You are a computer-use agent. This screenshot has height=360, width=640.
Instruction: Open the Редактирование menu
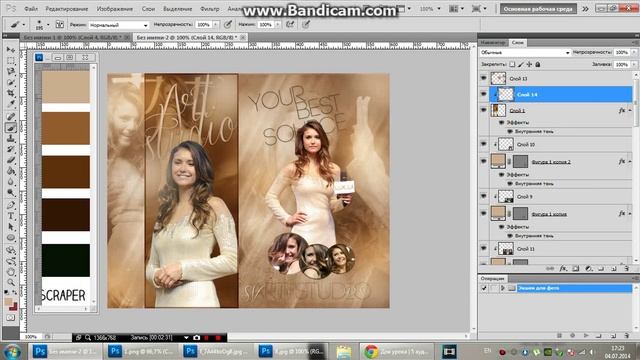(67, 9)
